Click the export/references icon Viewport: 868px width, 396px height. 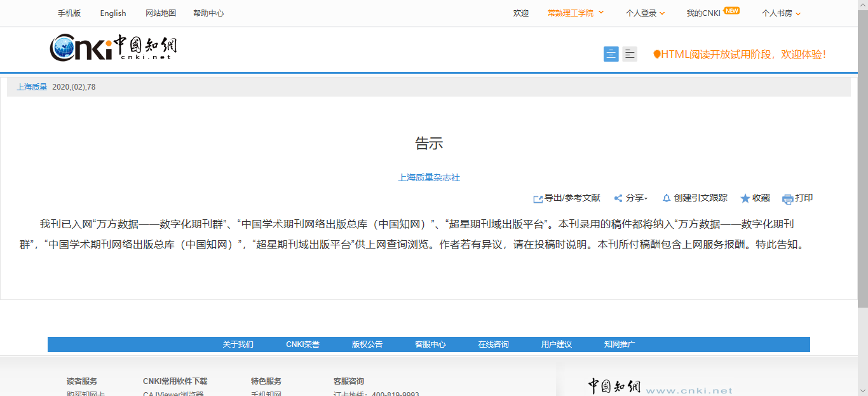tap(538, 199)
